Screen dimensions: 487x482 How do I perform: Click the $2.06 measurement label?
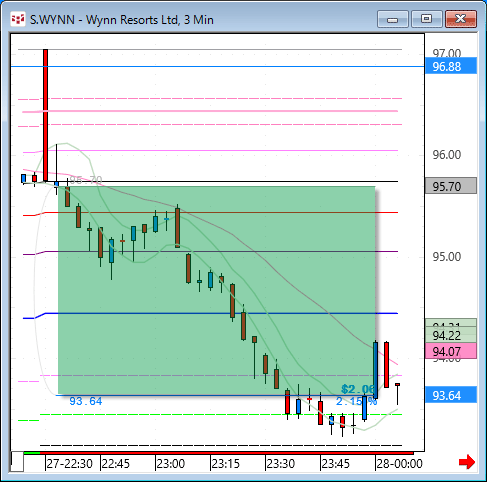pyautogui.click(x=358, y=389)
